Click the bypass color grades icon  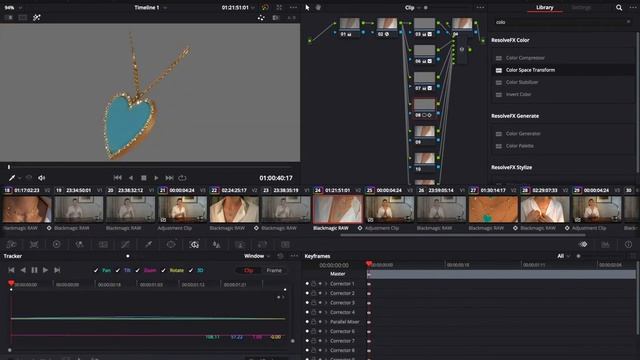coord(265,7)
